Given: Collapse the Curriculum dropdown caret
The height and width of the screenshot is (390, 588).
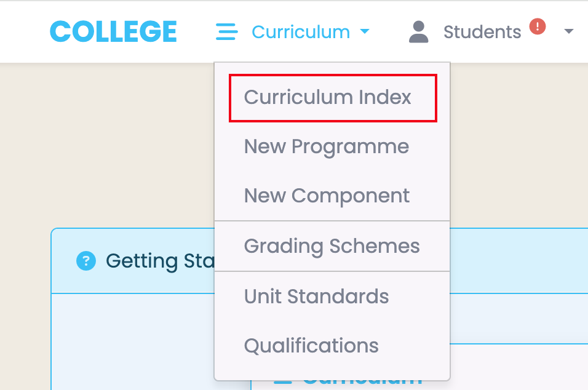Looking at the screenshot, I should pyautogui.click(x=365, y=31).
